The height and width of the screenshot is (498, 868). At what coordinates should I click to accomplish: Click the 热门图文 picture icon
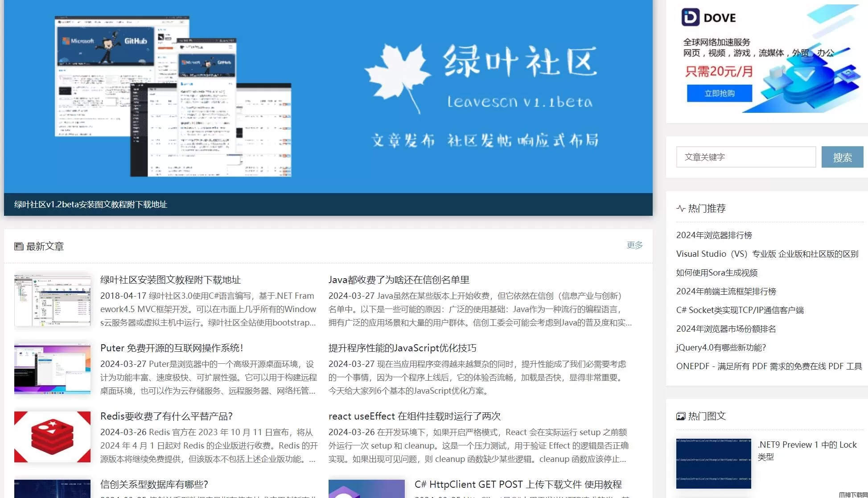coord(681,416)
